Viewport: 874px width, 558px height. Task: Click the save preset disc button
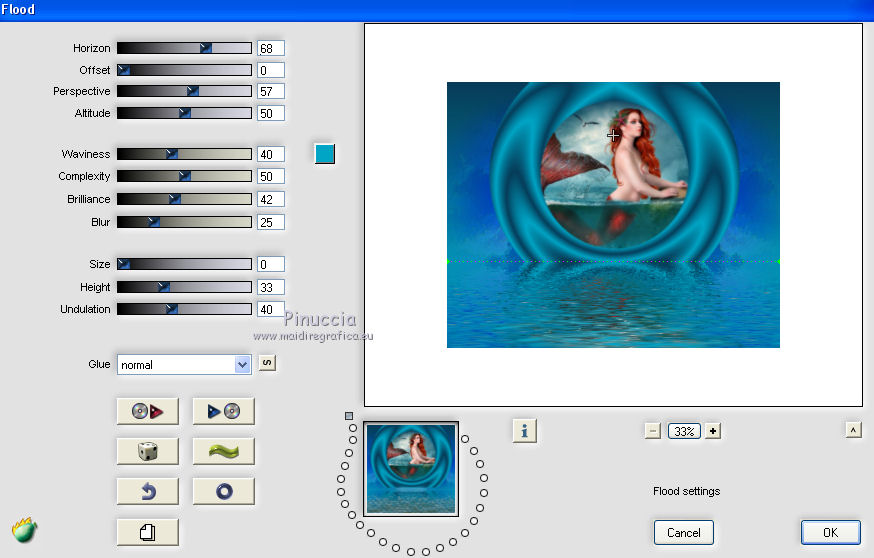224,411
